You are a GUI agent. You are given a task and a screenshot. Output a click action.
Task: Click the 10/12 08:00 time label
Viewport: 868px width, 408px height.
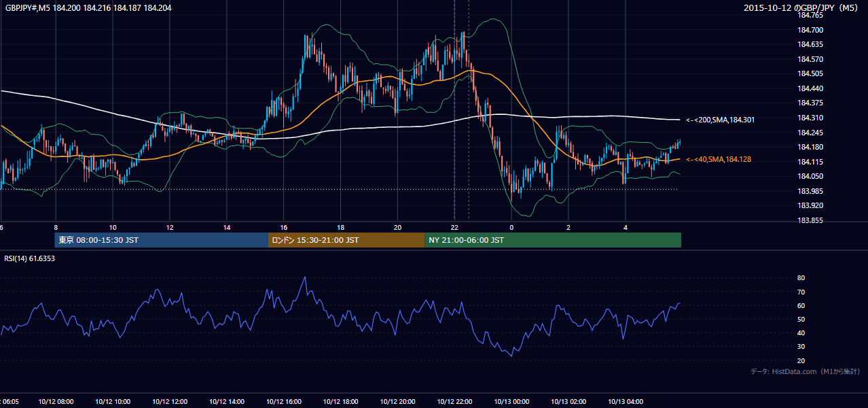point(55,402)
